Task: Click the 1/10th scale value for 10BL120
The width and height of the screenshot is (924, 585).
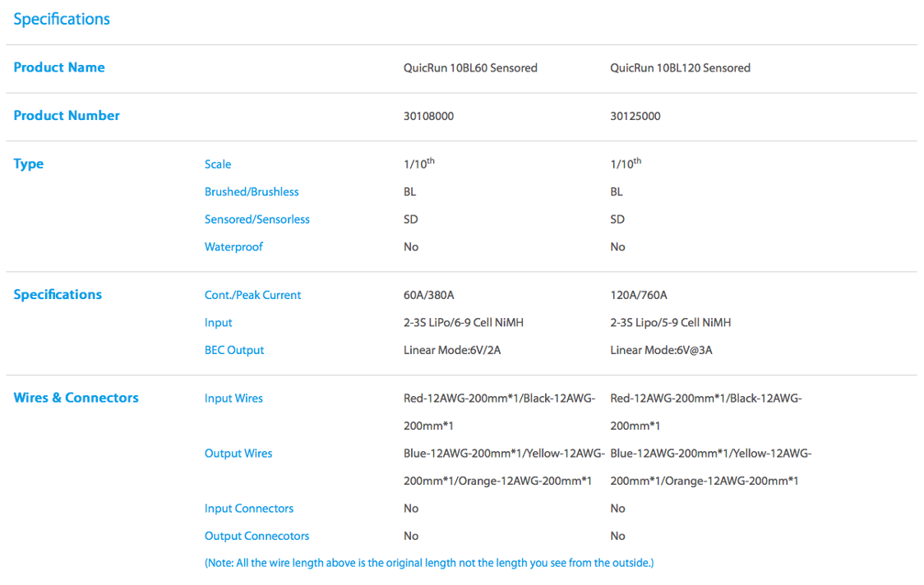Action: (626, 164)
